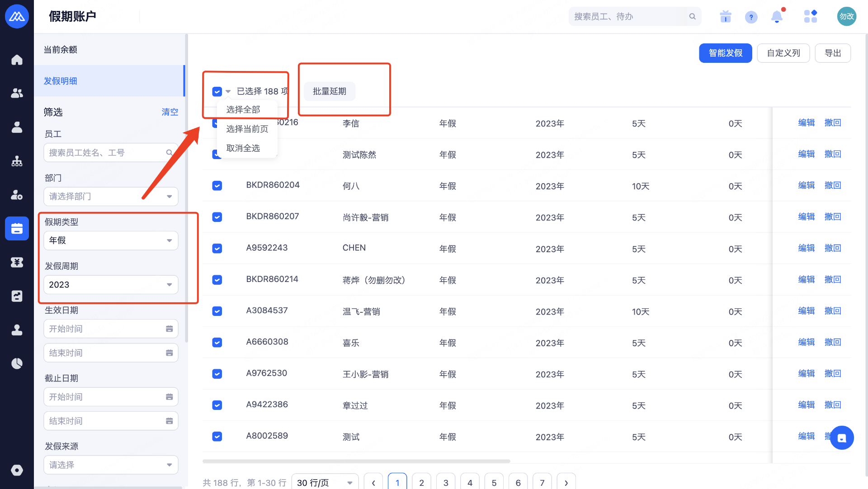The height and width of the screenshot is (489, 868).
Task: Click the horizontal table scrollbar
Action: click(x=356, y=461)
